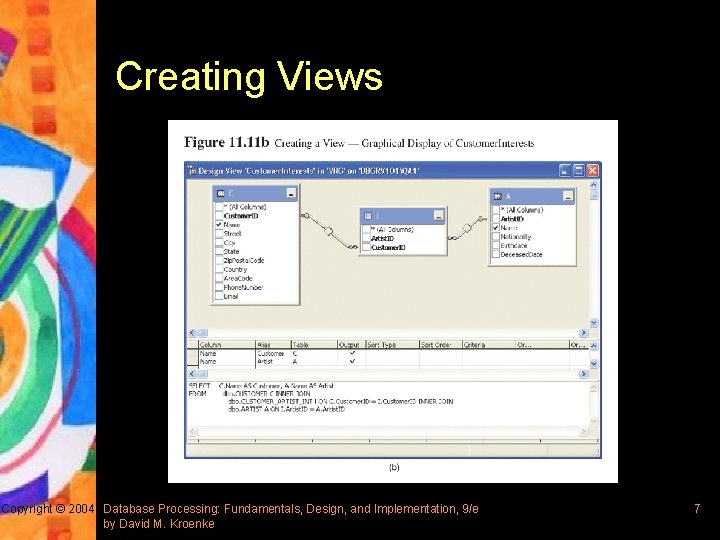Viewport: 720px width, 540px height.
Task: Click grid pane scroll left arrow
Action: 192,374
